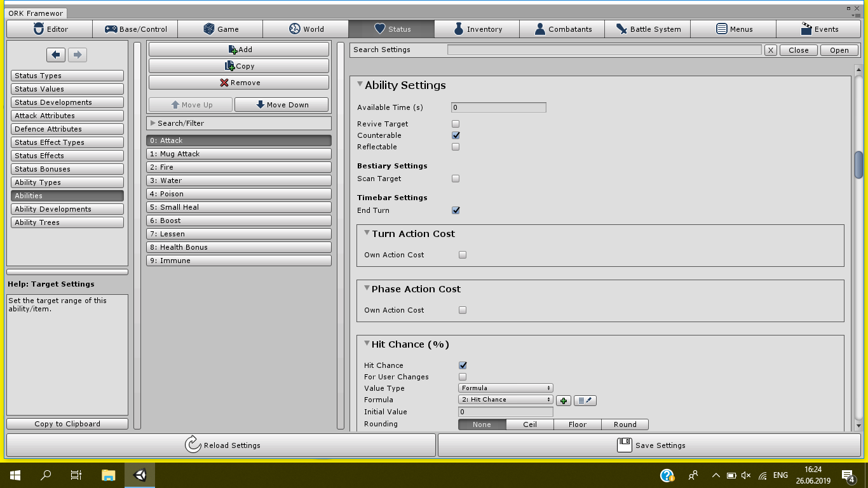Open the Value Type dropdown
The width and height of the screenshot is (868, 488).
[506, 388]
